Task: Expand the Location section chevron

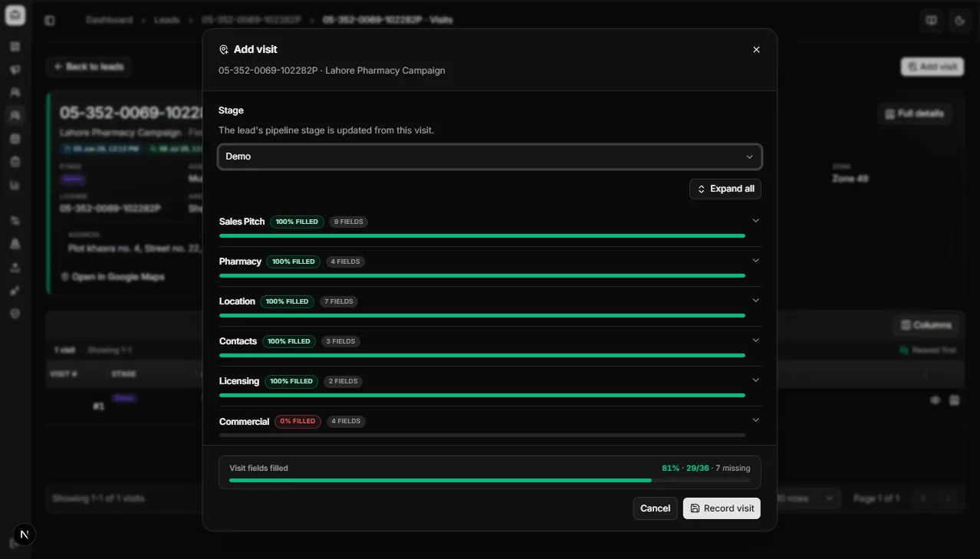Action: click(x=755, y=301)
